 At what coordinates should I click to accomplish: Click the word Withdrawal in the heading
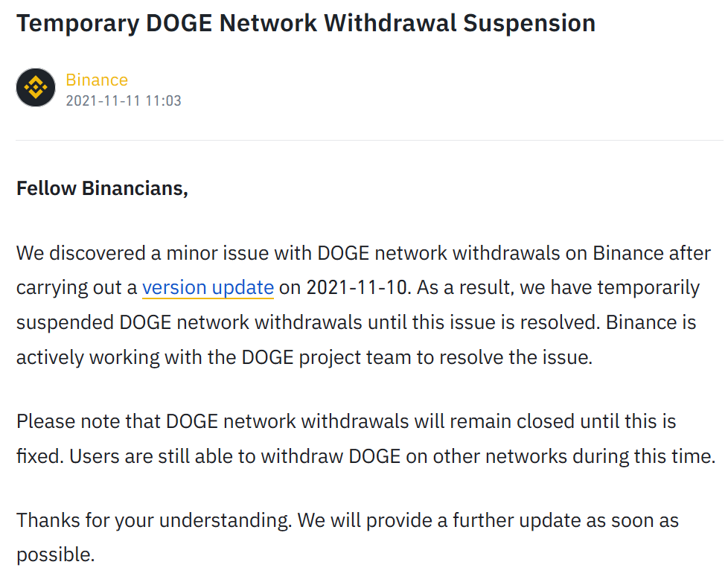click(390, 23)
